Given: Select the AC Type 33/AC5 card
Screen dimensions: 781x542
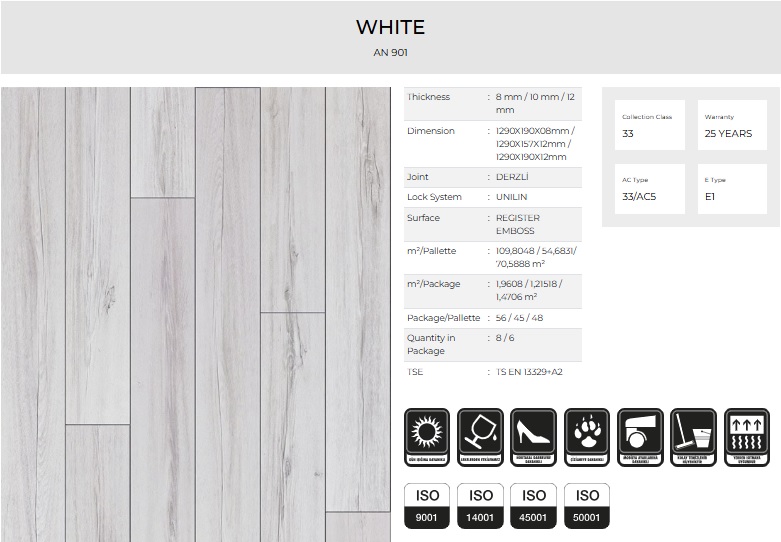Looking at the screenshot, I should [x=649, y=189].
